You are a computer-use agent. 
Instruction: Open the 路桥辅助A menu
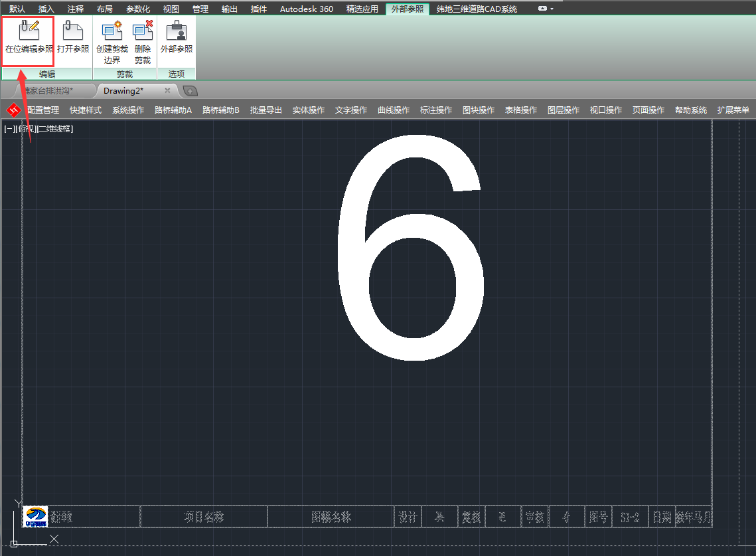pos(173,110)
